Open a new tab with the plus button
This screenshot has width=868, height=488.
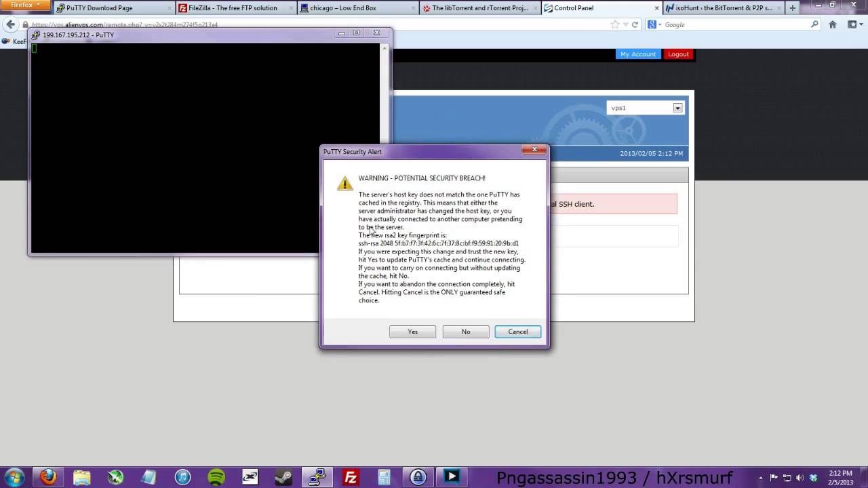tap(792, 8)
